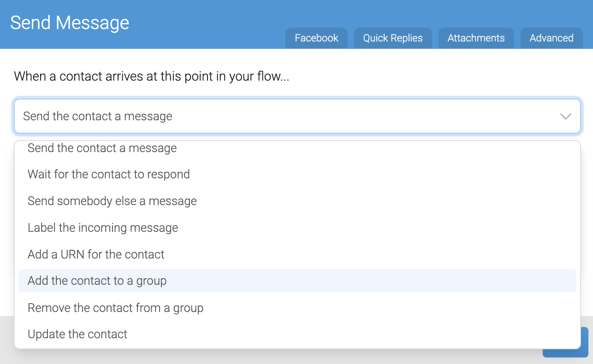593x364 pixels.
Task: Click the 'Send Message' dialog title
Action: point(70,23)
